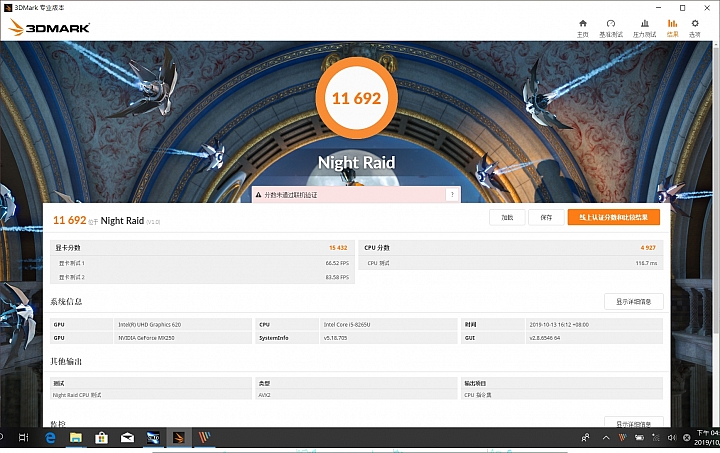Select the graphics score value 15 432

[338, 248]
